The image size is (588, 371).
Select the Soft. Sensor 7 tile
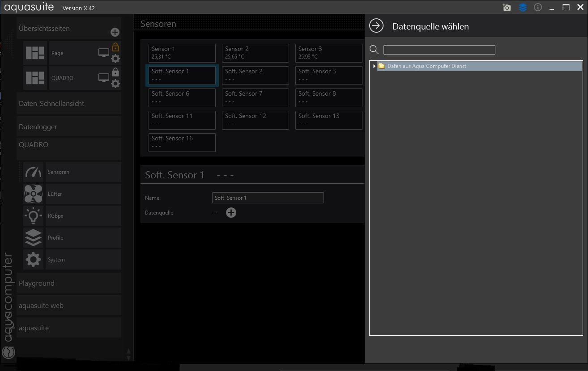pos(255,97)
